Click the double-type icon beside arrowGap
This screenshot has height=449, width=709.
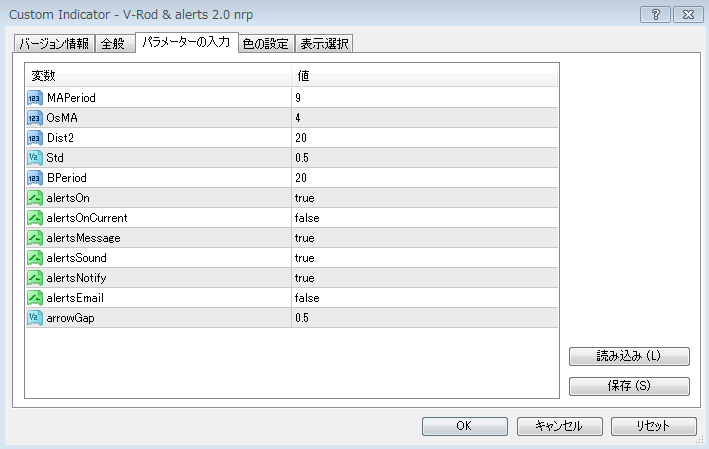35,318
